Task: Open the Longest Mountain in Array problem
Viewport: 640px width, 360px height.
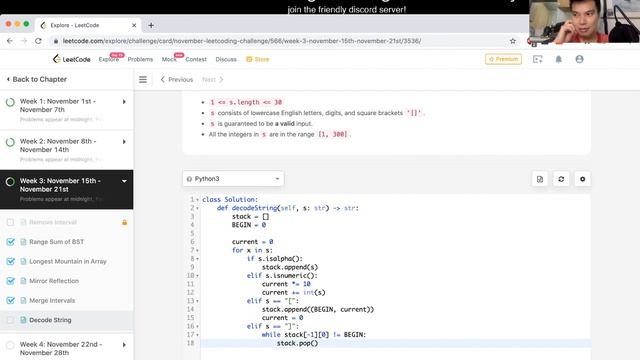Action: click(68, 261)
